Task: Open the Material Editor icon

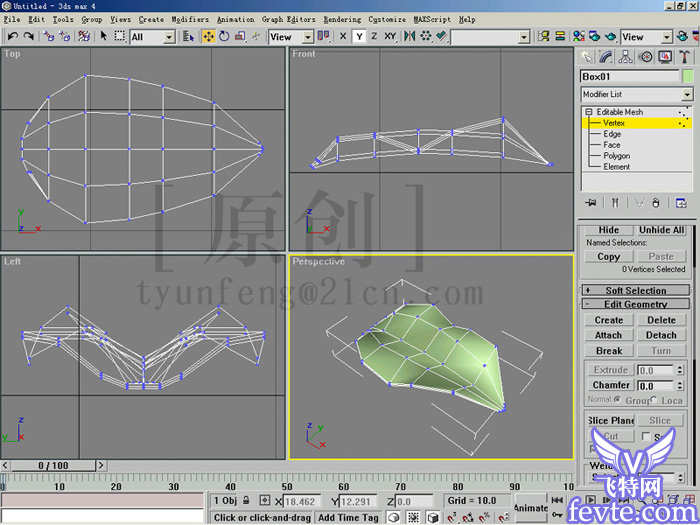Action: (579, 36)
